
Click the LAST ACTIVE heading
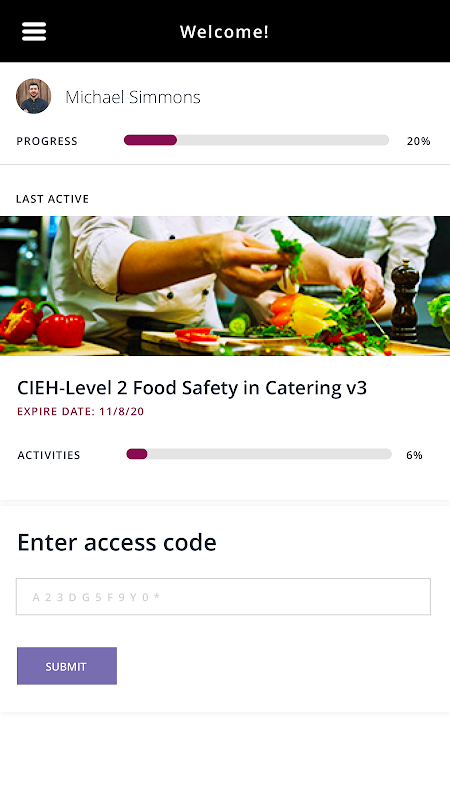click(53, 199)
